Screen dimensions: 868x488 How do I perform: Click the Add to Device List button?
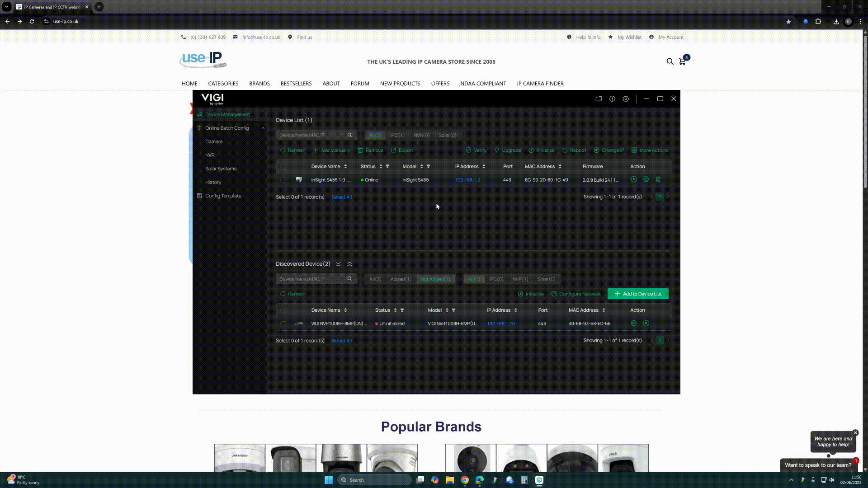pyautogui.click(x=637, y=294)
